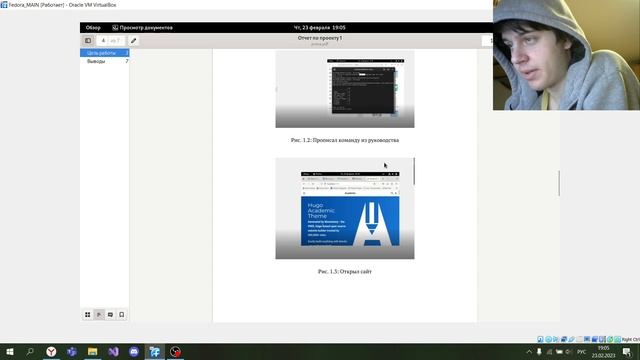Open the date and time panel clock

(x=320, y=28)
